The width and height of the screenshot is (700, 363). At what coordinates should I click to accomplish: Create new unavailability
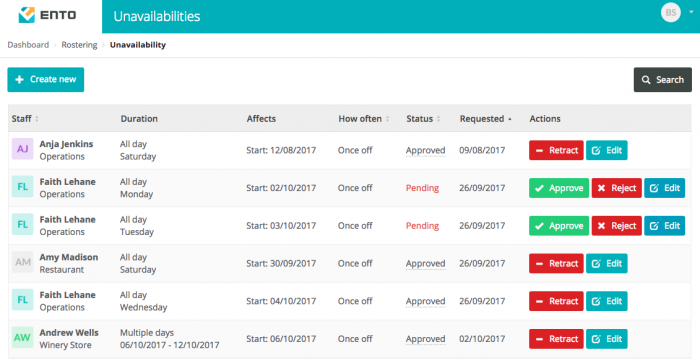tap(46, 79)
